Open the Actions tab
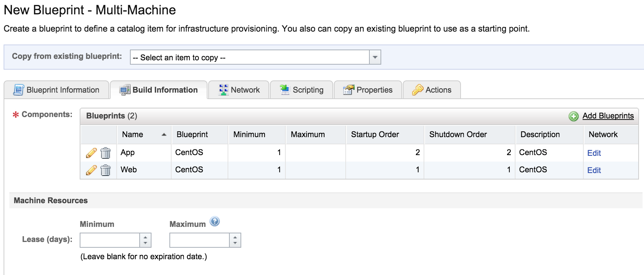644x275 pixels. point(432,90)
